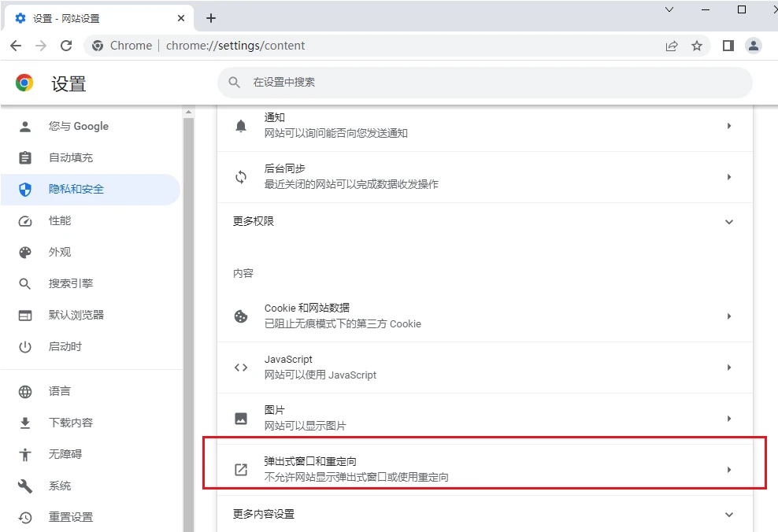Click the back navigation arrow
This screenshot has width=778, height=532.
(16, 46)
